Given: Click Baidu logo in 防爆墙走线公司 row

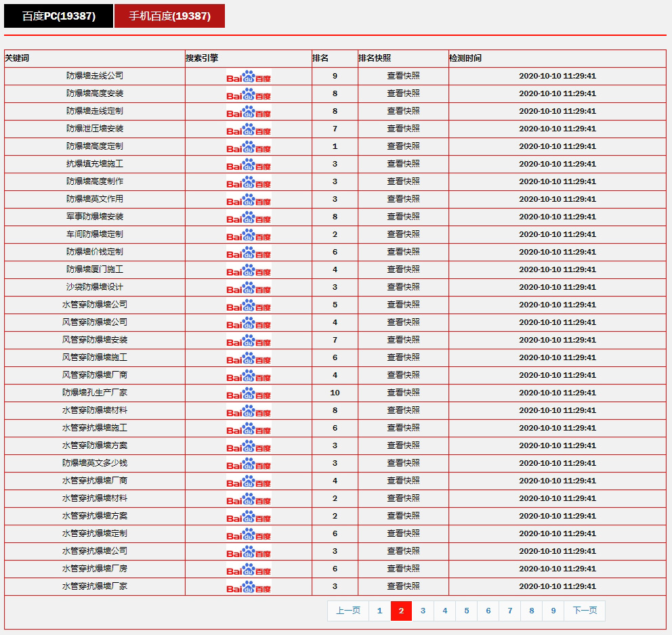Looking at the screenshot, I should click(x=249, y=76).
